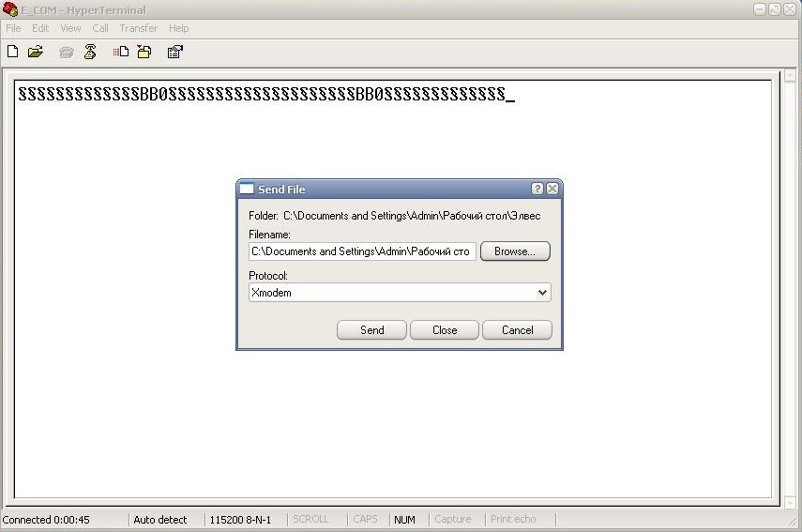The width and height of the screenshot is (802, 532).
Task: Open the Properties toolbar icon
Action: point(174,52)
